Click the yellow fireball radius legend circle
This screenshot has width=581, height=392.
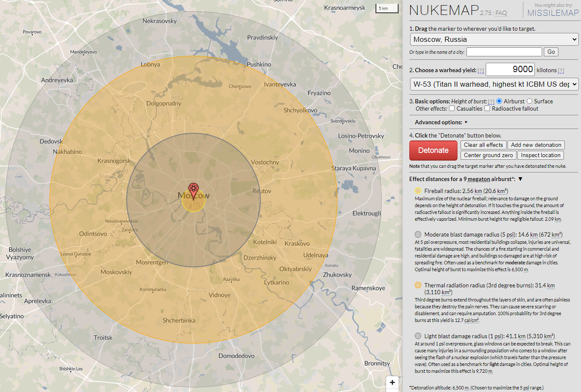pos(418,191)
